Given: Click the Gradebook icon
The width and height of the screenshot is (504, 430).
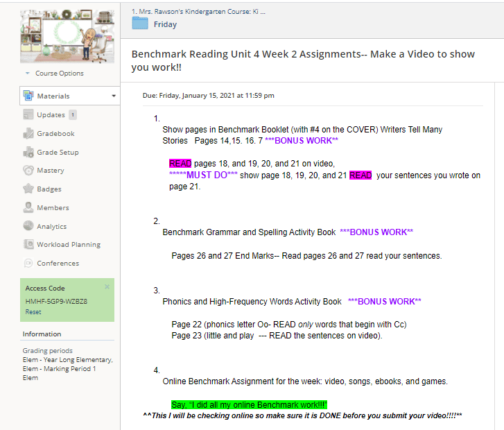Looking at the screenshot, I should pyautogui.click(x=28, y=133).
